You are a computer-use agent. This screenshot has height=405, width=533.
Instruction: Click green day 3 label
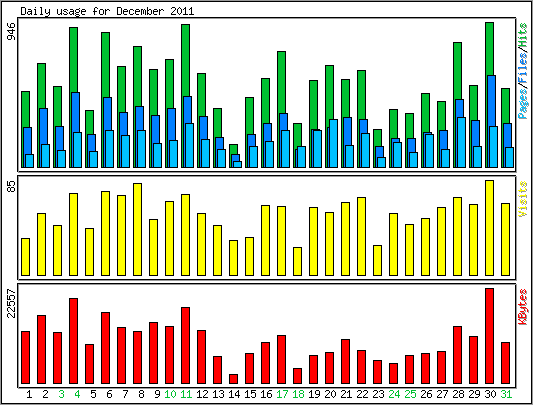[61, 394]
